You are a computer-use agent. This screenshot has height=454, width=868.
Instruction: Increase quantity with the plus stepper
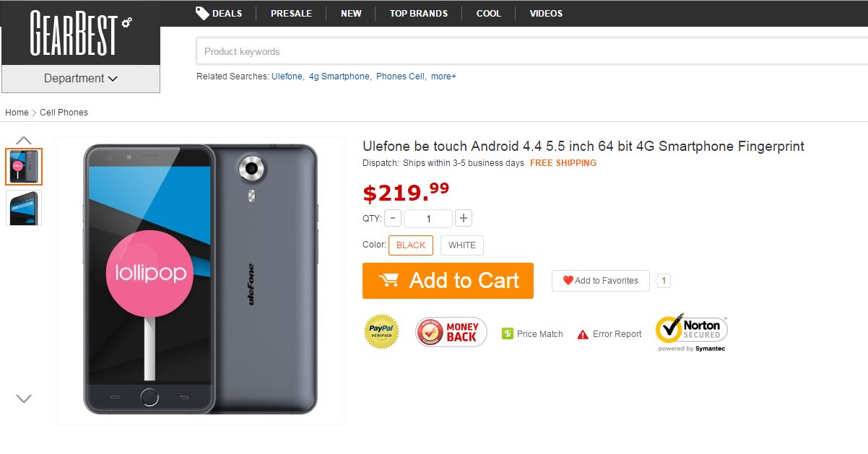point(463,218)
